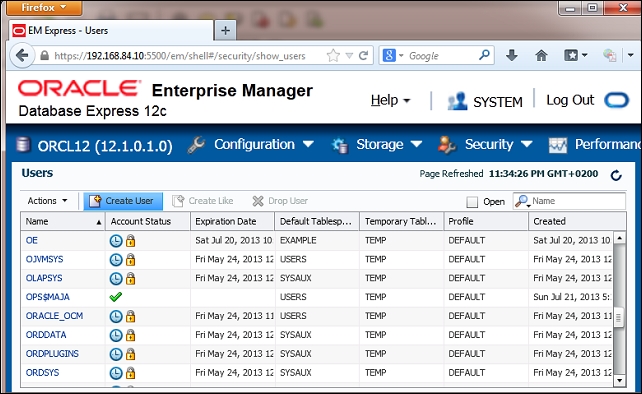Image resolution: width=642 pixels, height=394 pixels.
Task: Go back with the browser arrow
Action: [22, 55]
